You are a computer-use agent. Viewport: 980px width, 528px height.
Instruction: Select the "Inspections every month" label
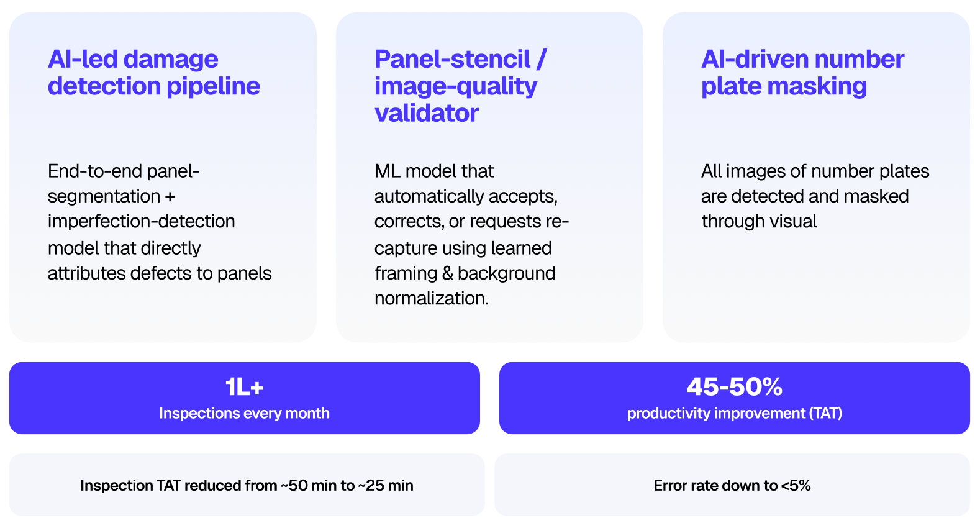click(x=244, y=414)
